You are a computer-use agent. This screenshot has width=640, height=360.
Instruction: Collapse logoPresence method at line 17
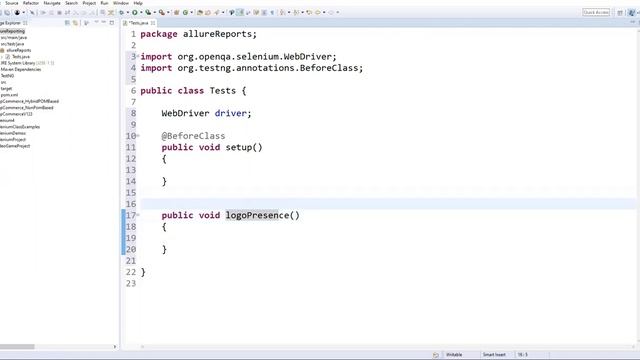coord(138,214)
